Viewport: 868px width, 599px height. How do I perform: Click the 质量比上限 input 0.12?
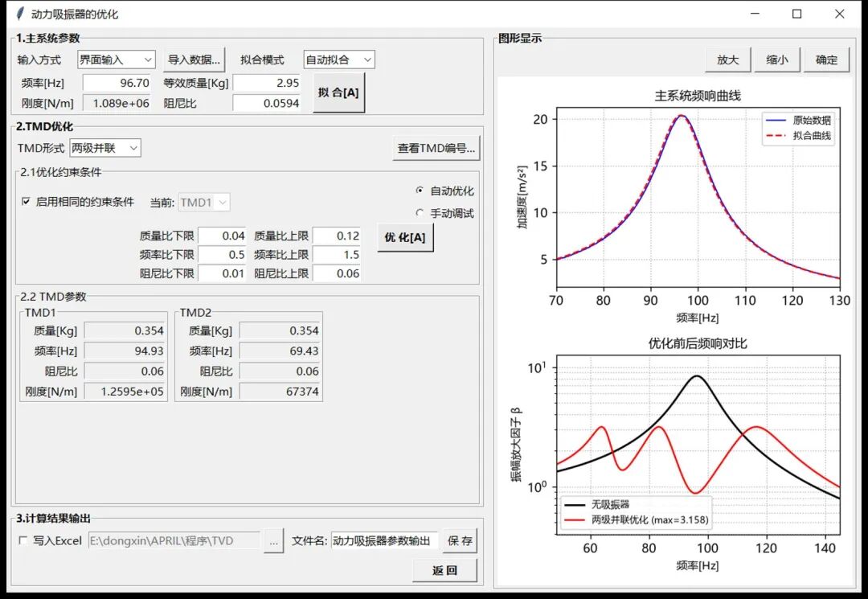coord(337,236)
